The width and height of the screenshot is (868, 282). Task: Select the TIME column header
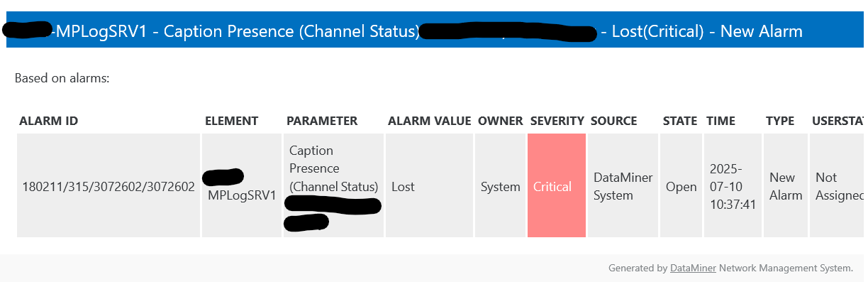(720, 121)
